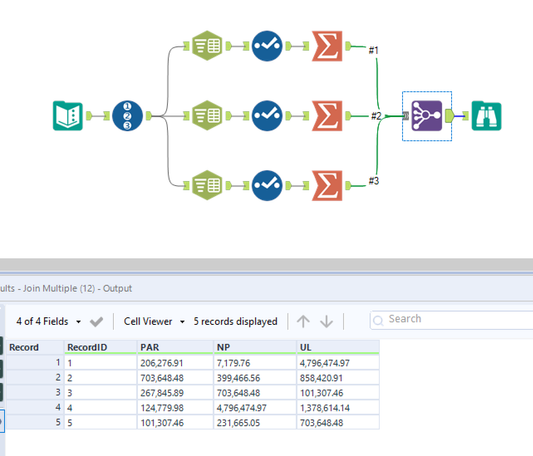Select the Summarize tool feeding #2
The width and height of the screenshot is (533, 456).
[327, 116]
